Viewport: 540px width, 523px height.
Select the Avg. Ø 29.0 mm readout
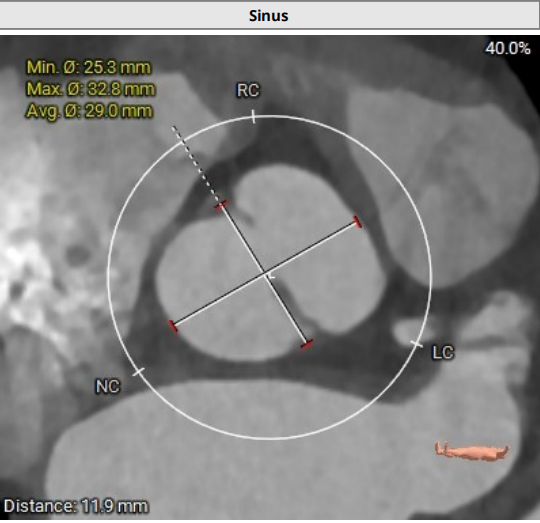click(x=89, y=111)
